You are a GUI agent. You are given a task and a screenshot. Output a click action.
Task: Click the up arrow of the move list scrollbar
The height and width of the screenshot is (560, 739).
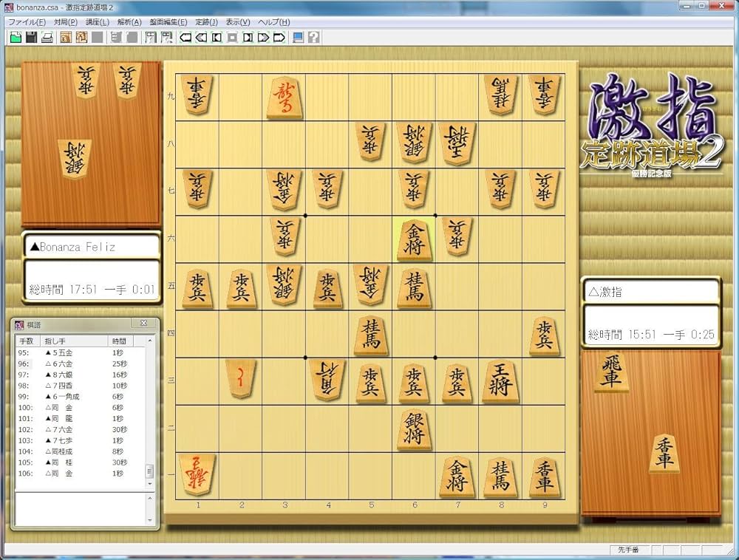pyautogui.click(x=149, y=341)
